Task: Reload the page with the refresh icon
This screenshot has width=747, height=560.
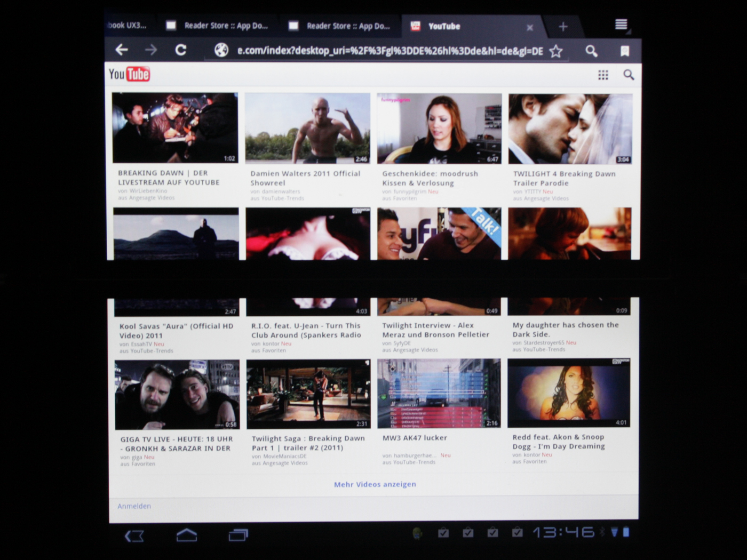Action: [181, 50]
